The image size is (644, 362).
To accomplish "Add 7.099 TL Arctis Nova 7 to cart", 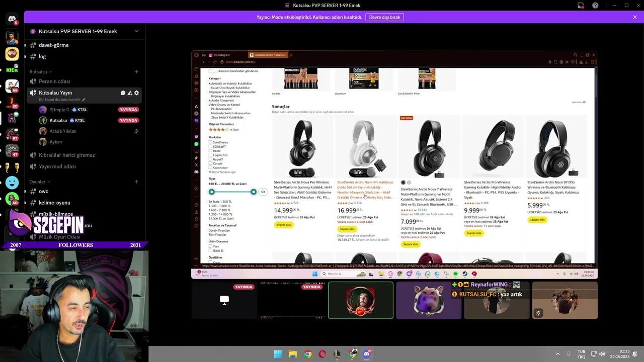I will pyautogui.click(x=411, y=244).
